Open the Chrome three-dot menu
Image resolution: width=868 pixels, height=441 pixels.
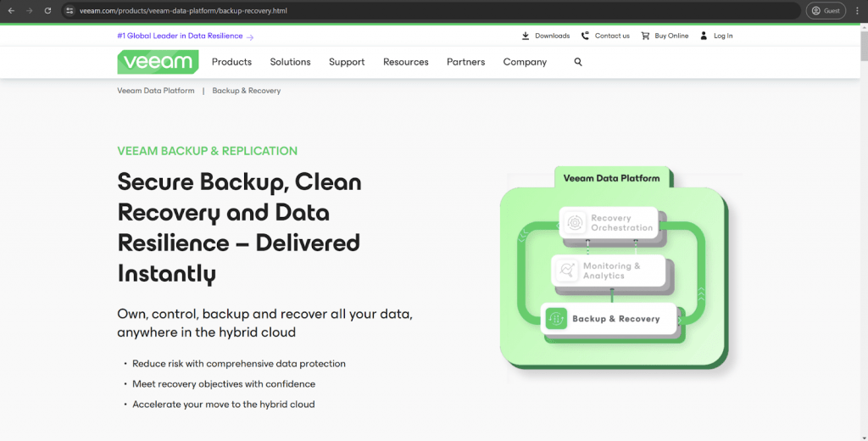[x=856, y=11]
